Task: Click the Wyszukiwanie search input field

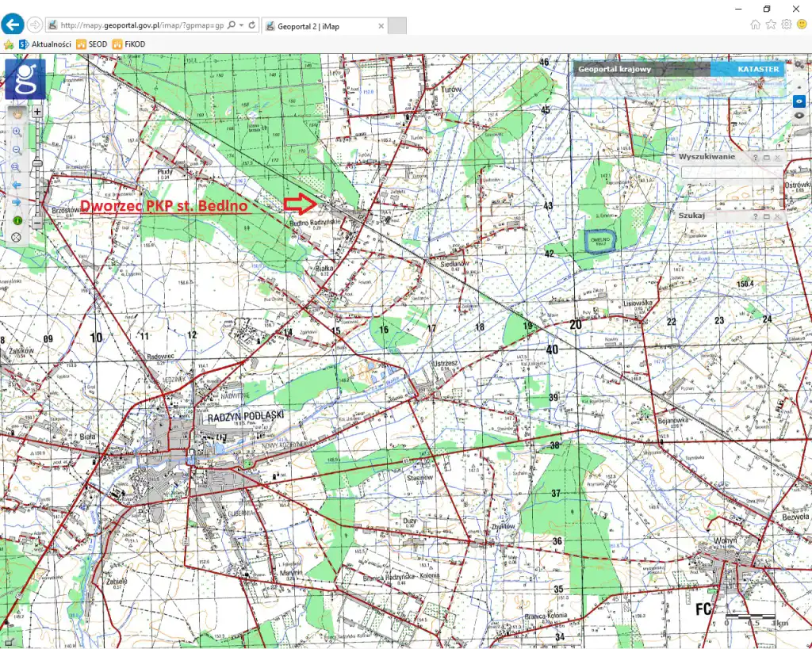Action: (730, 172)
